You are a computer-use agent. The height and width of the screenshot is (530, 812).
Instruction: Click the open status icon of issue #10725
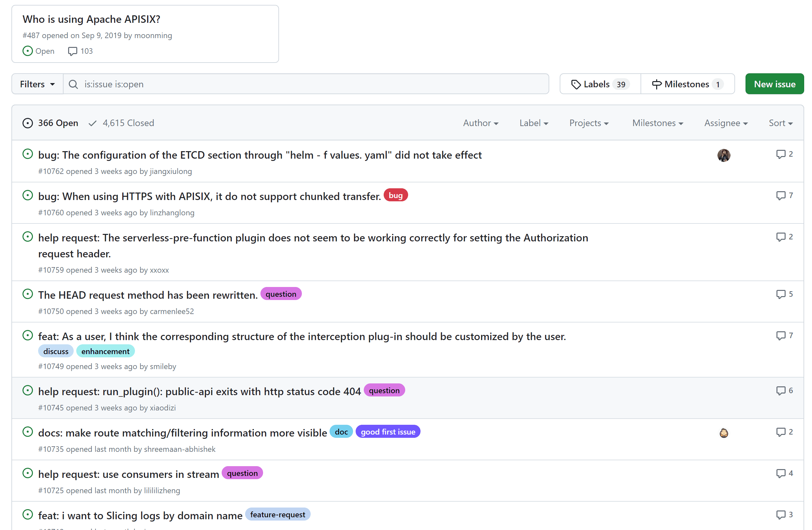click(x=28, y=473)
